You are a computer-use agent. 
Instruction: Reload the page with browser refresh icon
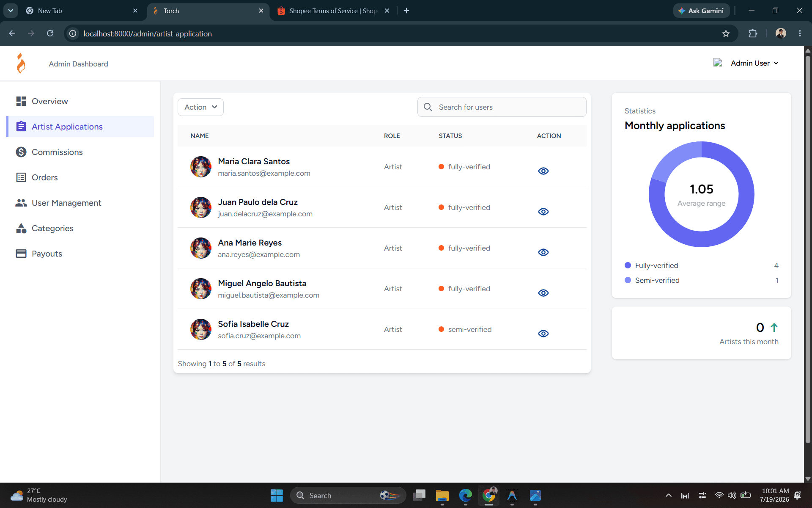click(50, 33)
